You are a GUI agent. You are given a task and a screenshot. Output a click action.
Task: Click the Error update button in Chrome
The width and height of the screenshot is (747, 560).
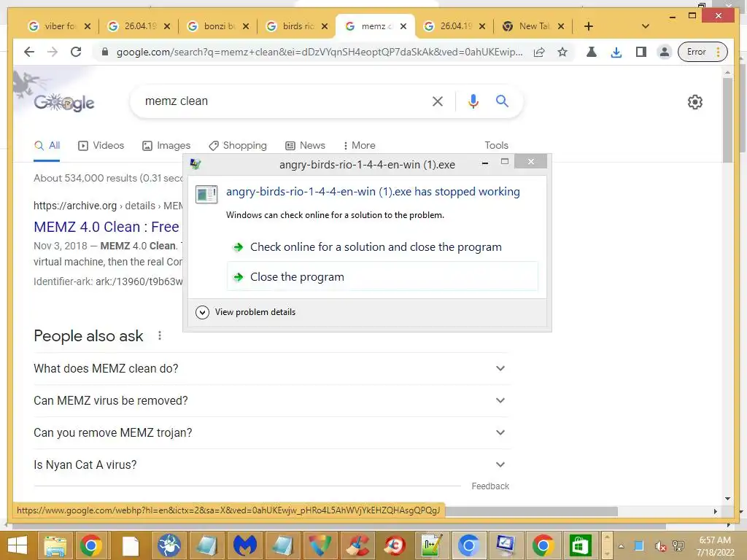click(x=703, y=52)
